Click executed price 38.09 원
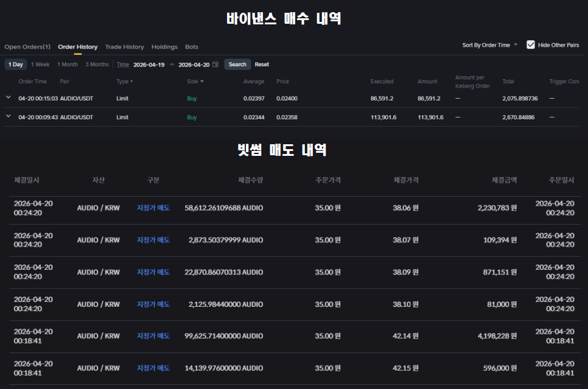This screenshot has height=389, width=588. tap(405, 272)
